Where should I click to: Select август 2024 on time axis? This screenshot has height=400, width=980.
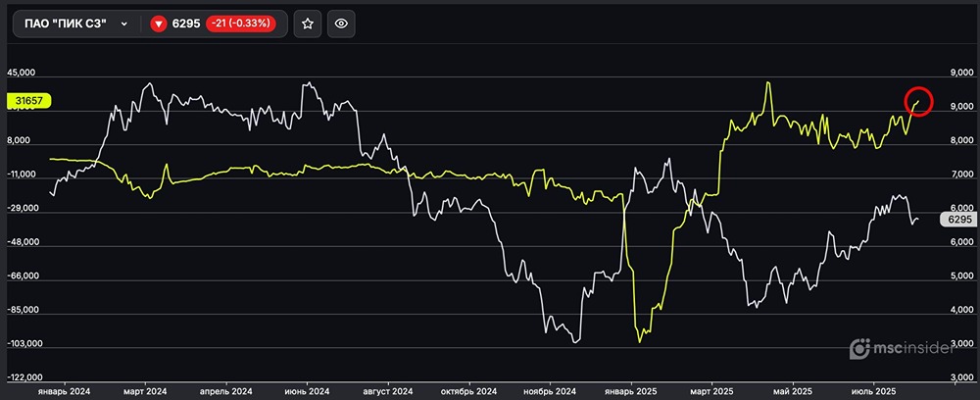(388, 390)
